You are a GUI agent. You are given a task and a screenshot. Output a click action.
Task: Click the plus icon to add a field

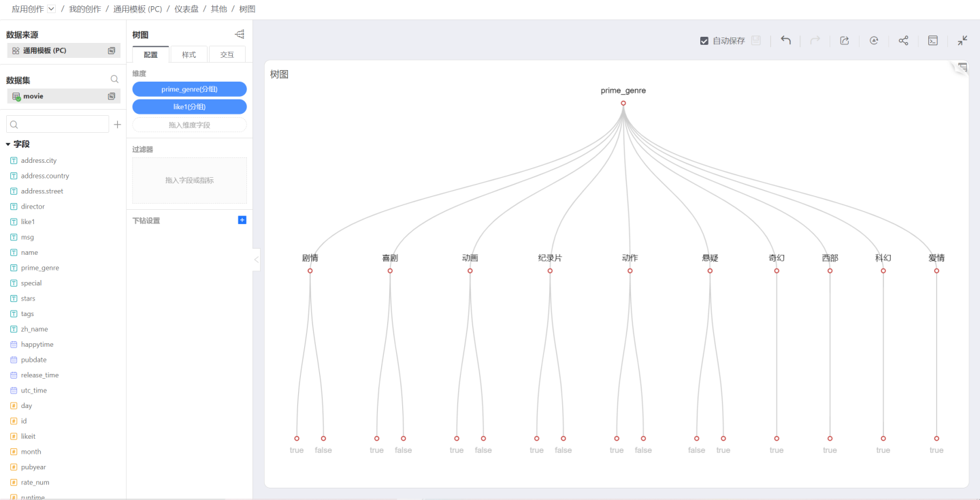click(117, 125)
